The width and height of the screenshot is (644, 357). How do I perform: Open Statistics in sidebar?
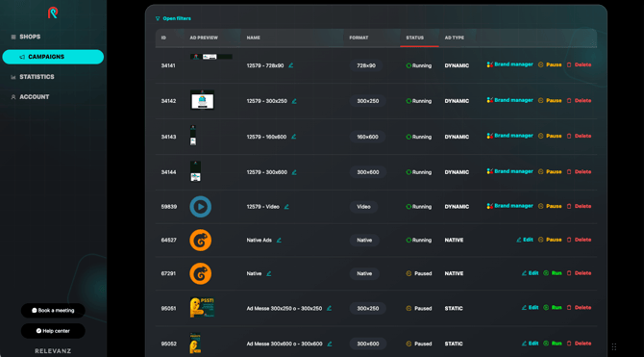click(33, 77)
